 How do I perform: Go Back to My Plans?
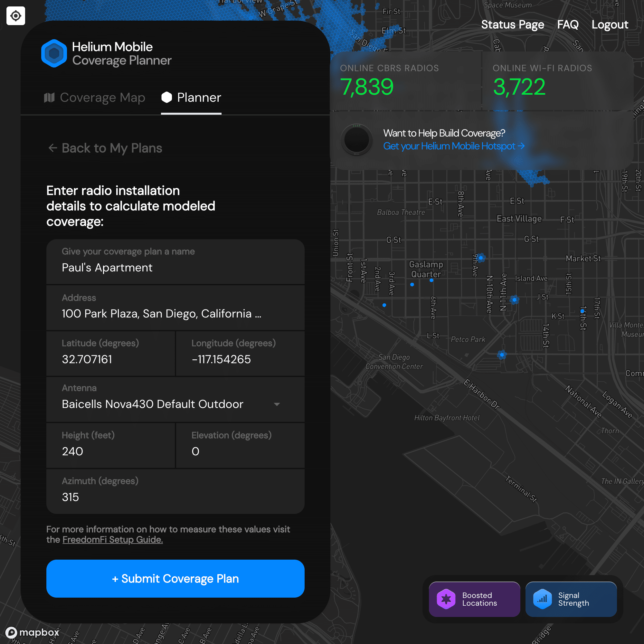pyautogui.click(x=105, y=148)
